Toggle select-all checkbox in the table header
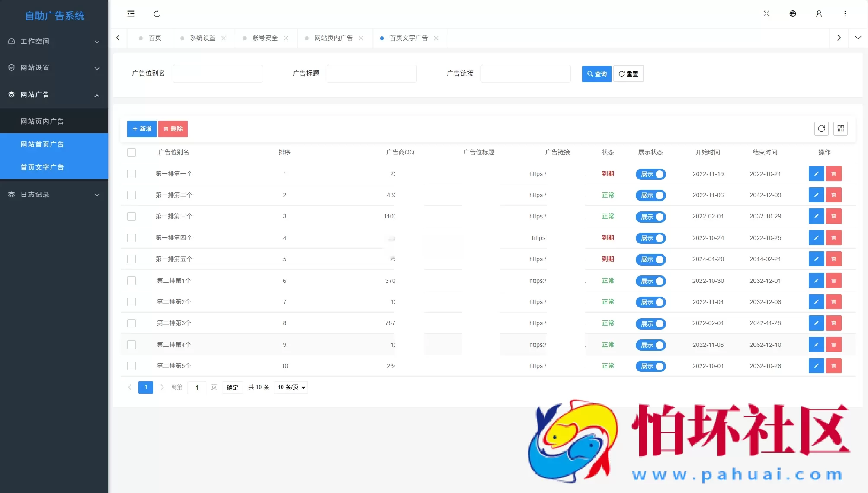The height and width of the screenshot is (493, 868). (131, 152)
